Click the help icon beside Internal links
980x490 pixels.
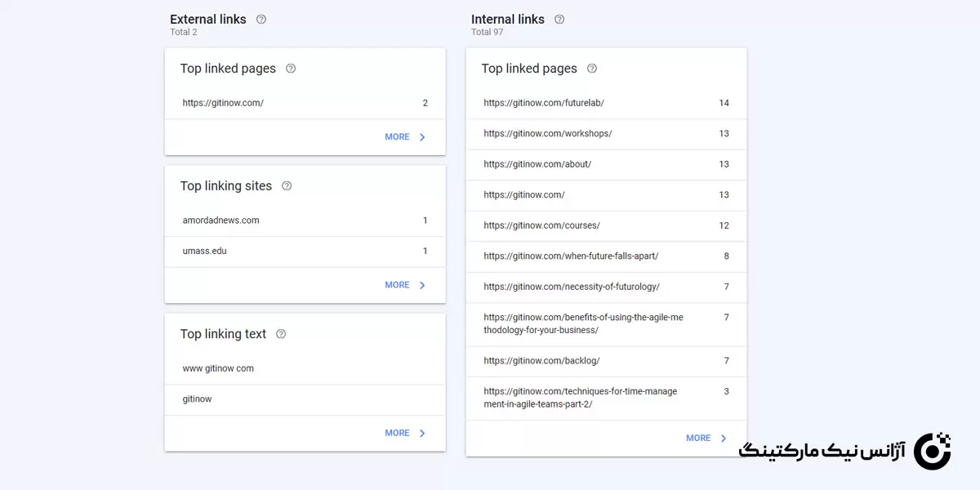[559, 20]
